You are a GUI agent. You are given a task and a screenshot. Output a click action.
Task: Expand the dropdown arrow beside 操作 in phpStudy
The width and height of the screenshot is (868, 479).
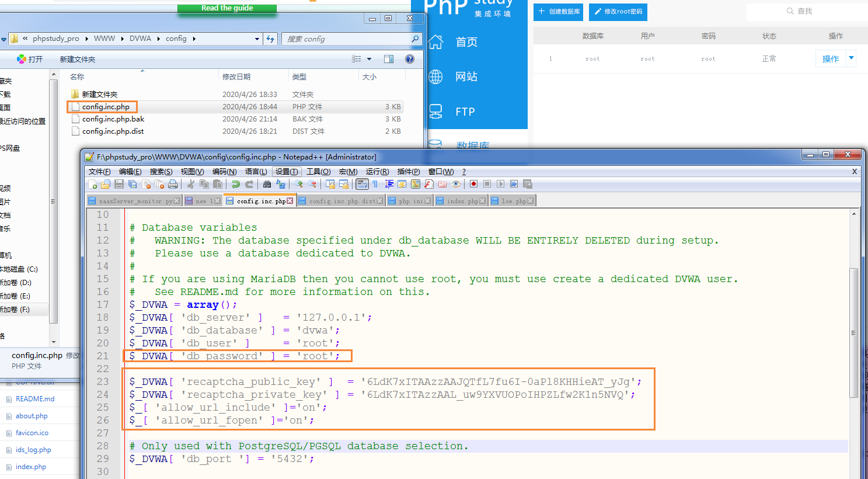pos(851,58)
